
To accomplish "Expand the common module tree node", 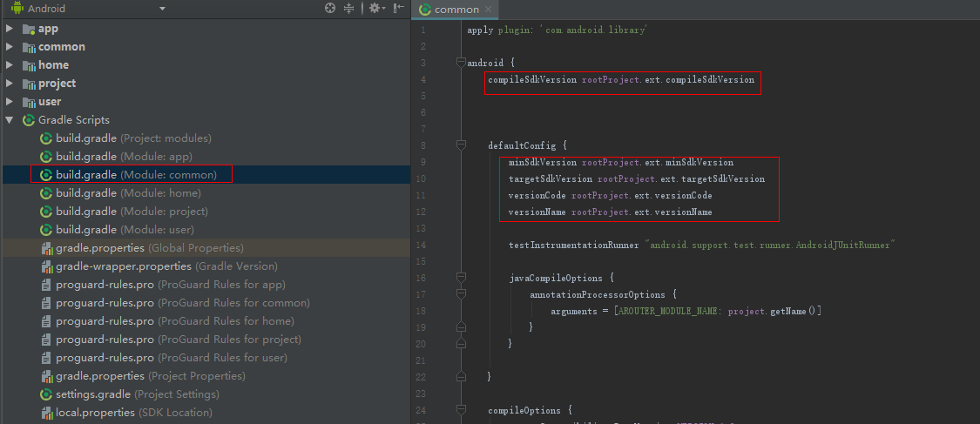I will click(10, 47).
